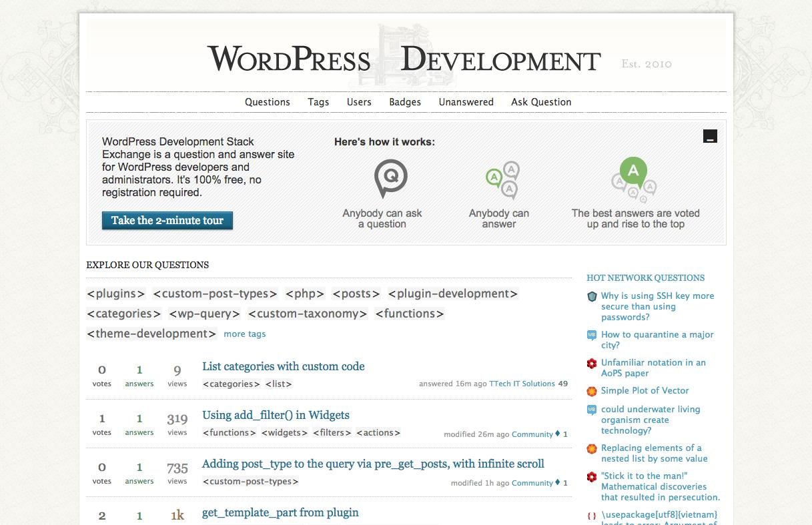Select the 'php' tag
This screenshot has width=812, height=525.
305,294
